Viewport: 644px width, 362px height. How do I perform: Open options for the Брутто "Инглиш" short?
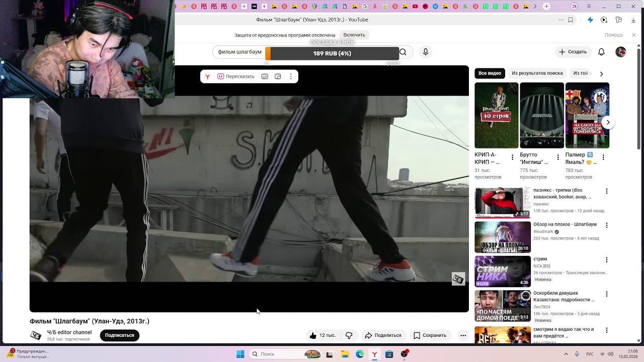(558, 157)
